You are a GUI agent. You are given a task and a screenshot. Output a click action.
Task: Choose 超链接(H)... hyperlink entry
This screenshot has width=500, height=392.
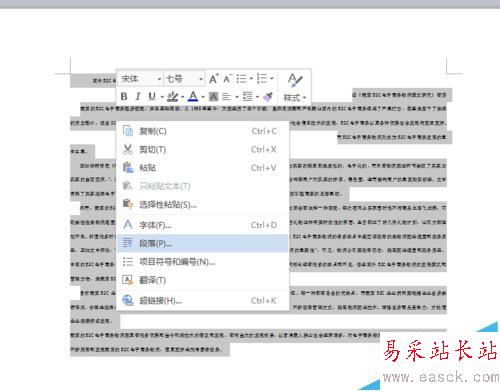coord(203,300)
